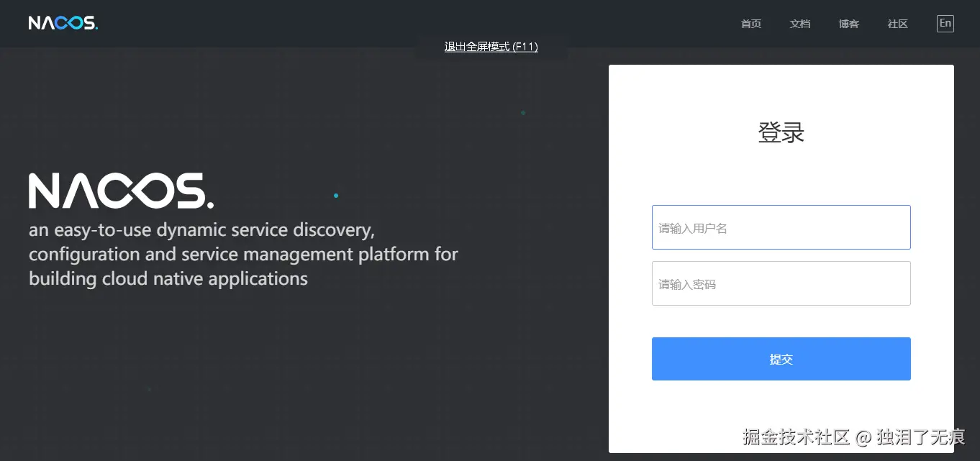This screenshot has height=461, width=980.
Task: Click the text 'configuration and service management platform for'
Action: [x=243, y=255]
